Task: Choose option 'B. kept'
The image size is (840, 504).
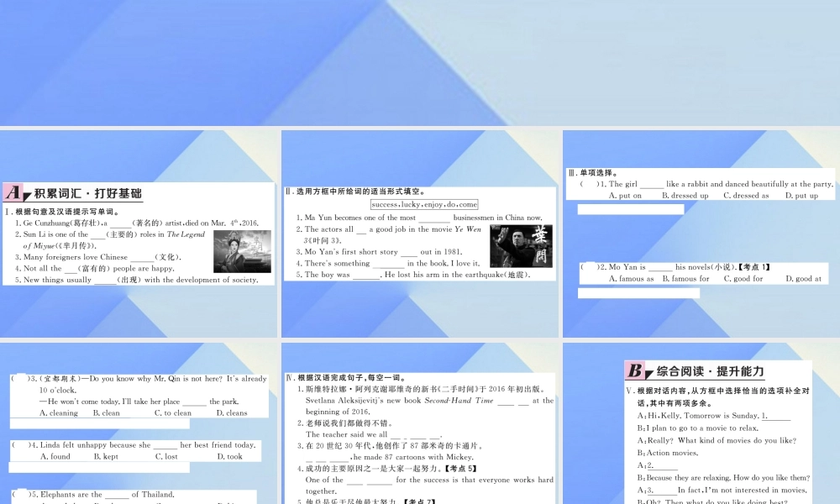Action: [106, 456]
